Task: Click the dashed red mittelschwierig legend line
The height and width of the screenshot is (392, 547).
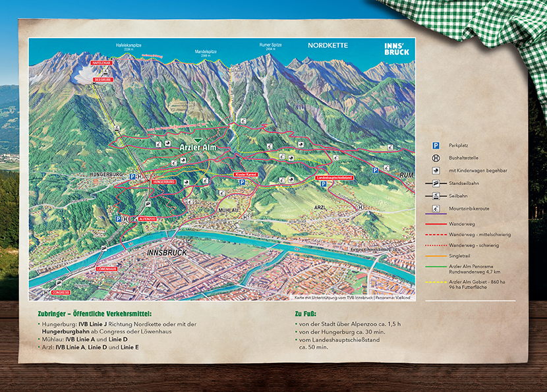Action: (x=436, y=235)
